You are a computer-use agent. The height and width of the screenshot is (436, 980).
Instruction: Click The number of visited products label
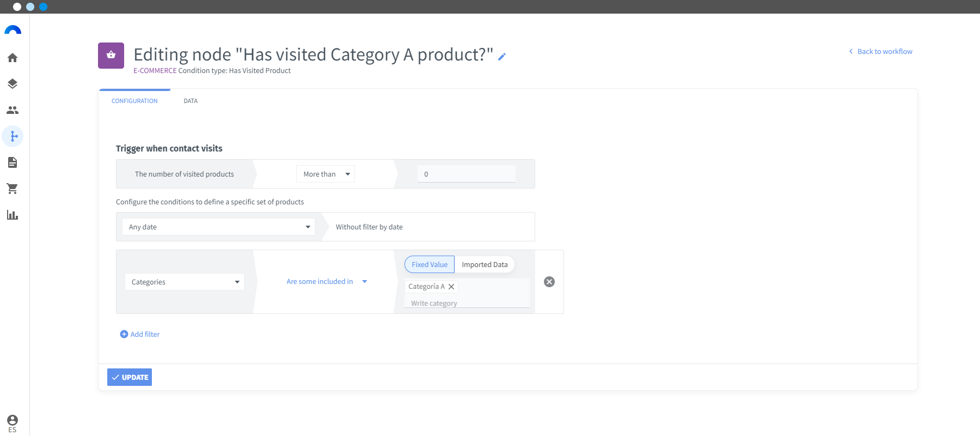(x=185, y=174)
